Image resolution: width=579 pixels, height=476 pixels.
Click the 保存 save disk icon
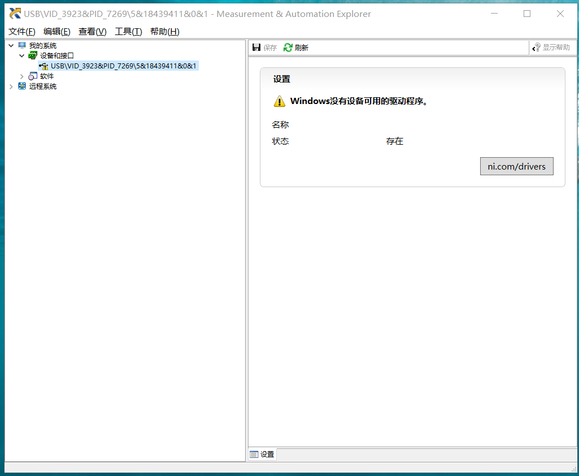[x=256, y=47]
